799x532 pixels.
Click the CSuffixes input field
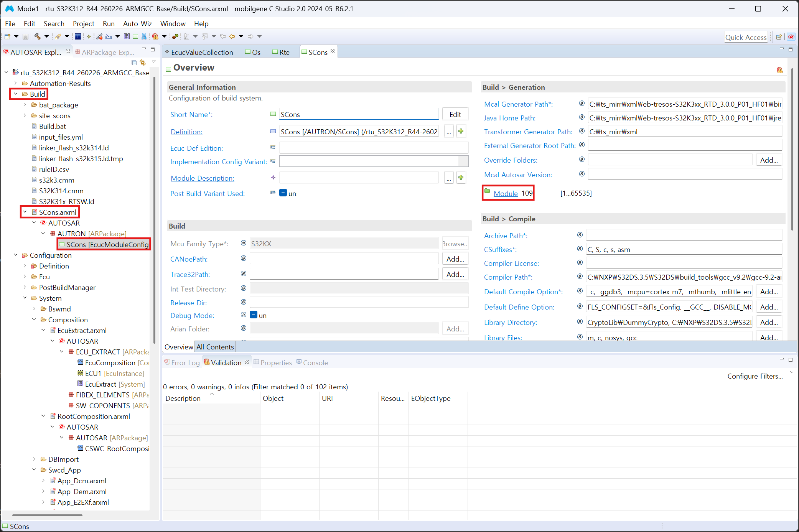[684, 249]
